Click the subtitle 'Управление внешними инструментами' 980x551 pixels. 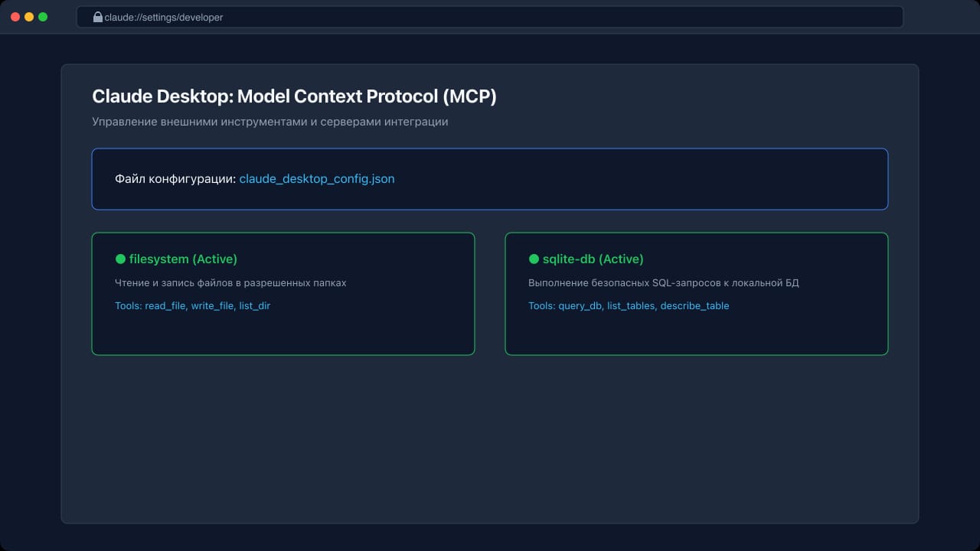click(269, 122)
